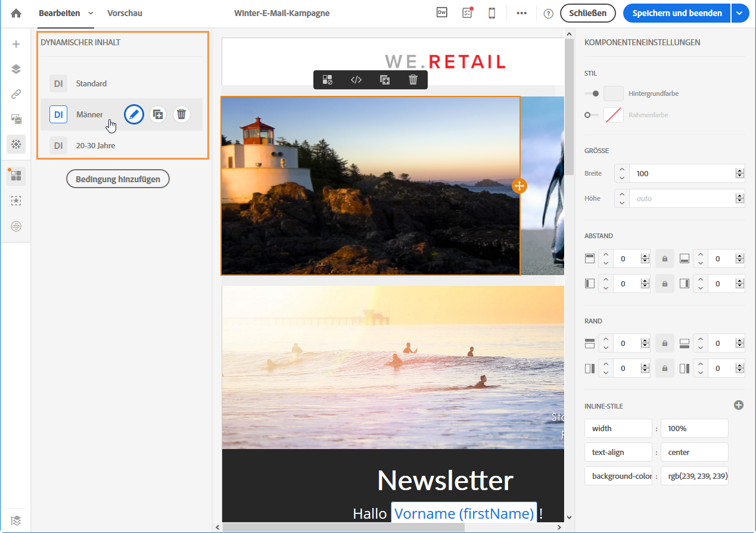This screenshot has width=756, height=533.
Task: Expand the Bearbeiten mode dropdown arrow
Action: point(91,13)
